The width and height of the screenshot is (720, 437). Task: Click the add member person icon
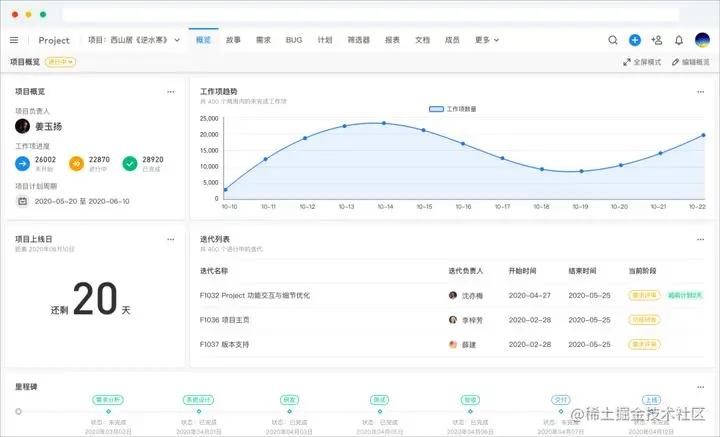point(657,40)
